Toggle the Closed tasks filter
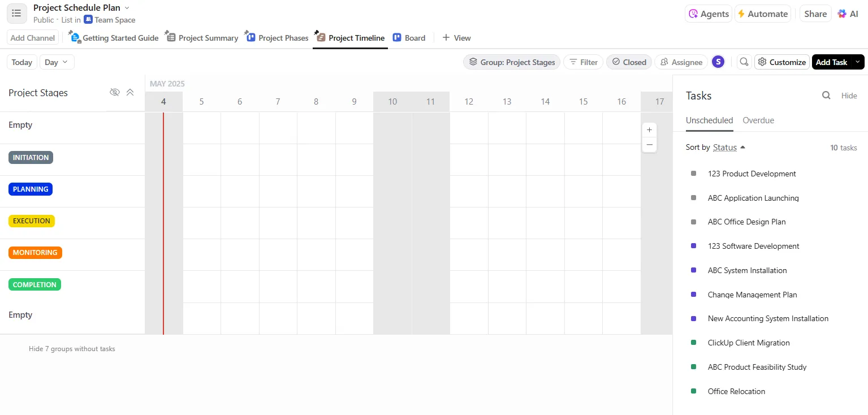 pyautogui.click(x=629, y=62)
